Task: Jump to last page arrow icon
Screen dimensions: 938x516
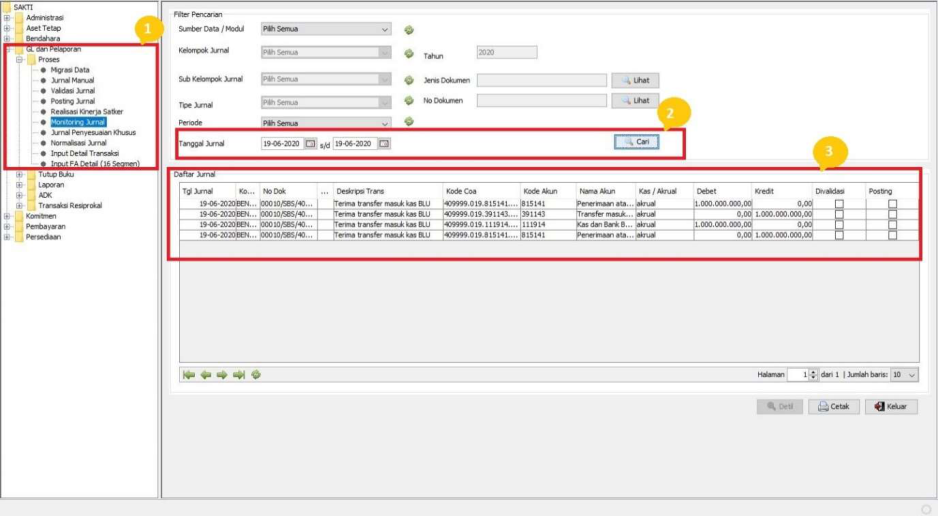Action: coord(239,375)
